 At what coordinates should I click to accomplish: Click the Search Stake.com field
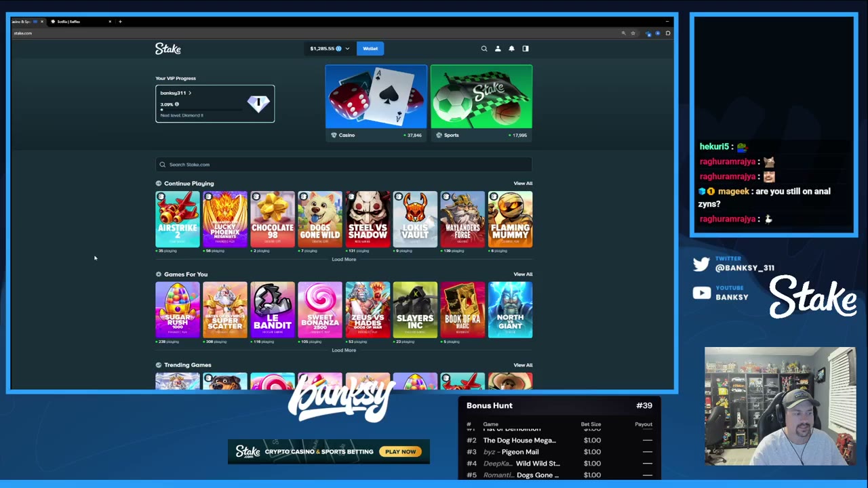(x=344, y=165)
